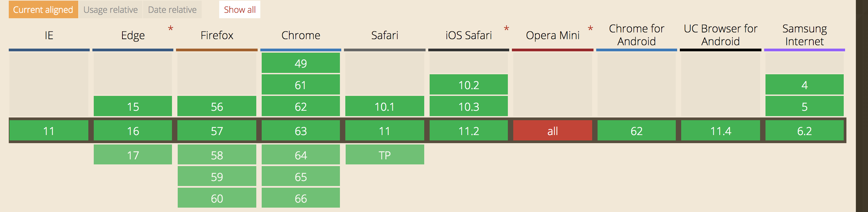
Task: Activate the Current aligned view
Action: pos(43,9)
